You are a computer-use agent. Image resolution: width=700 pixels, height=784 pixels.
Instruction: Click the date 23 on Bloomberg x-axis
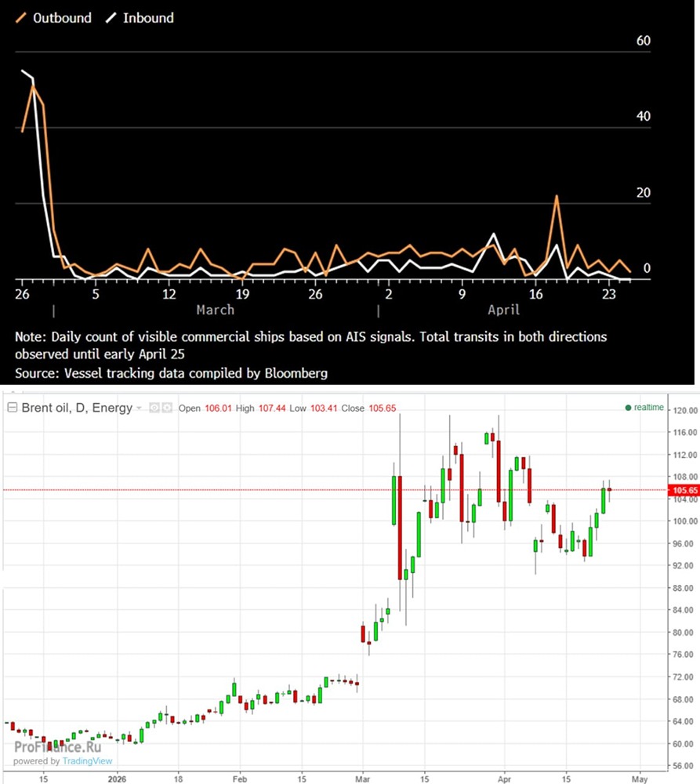pyautogui.click(x=608, y=294)
